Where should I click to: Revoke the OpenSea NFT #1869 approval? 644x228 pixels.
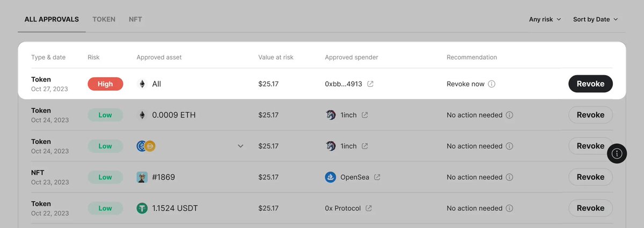pos(590,177)
